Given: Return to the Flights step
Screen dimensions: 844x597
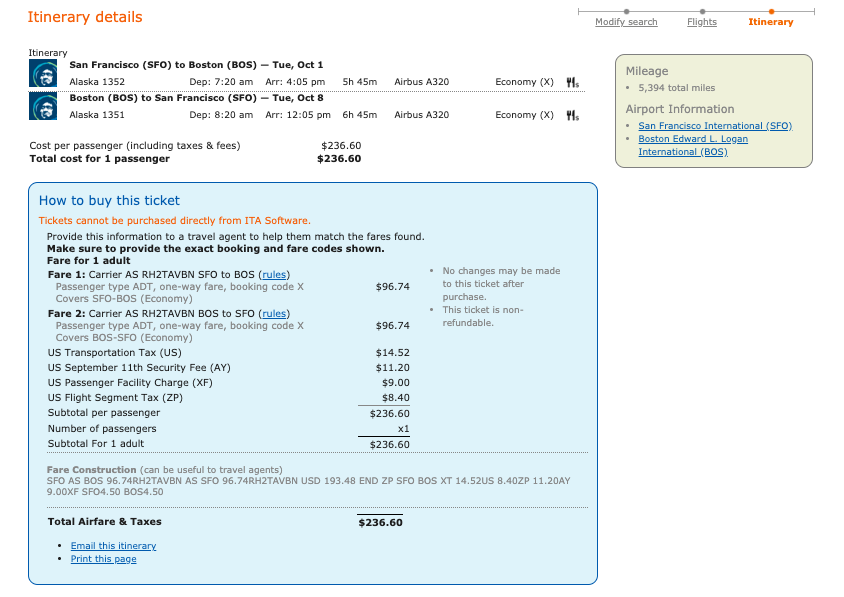Looking at the screenshot, I should 702,22.
